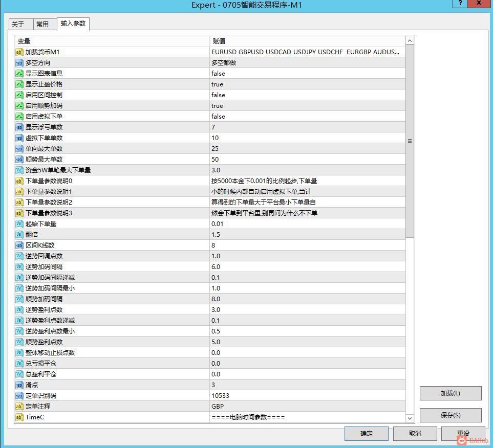Click boolean icon beside 显示图表信息
The width and height of the screenshot is (493, 448).
tap(19, 74)
